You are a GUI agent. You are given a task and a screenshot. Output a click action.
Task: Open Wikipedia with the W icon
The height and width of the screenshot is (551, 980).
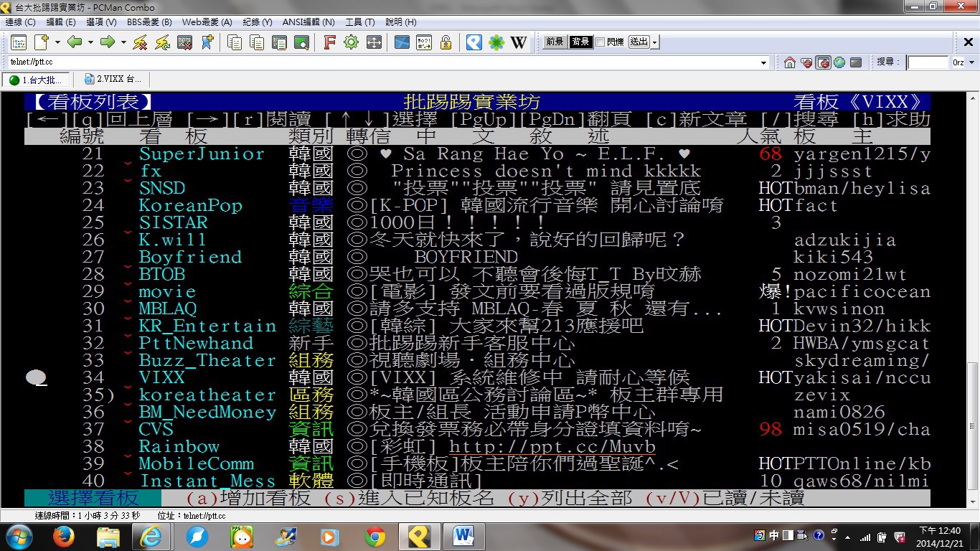519,42
